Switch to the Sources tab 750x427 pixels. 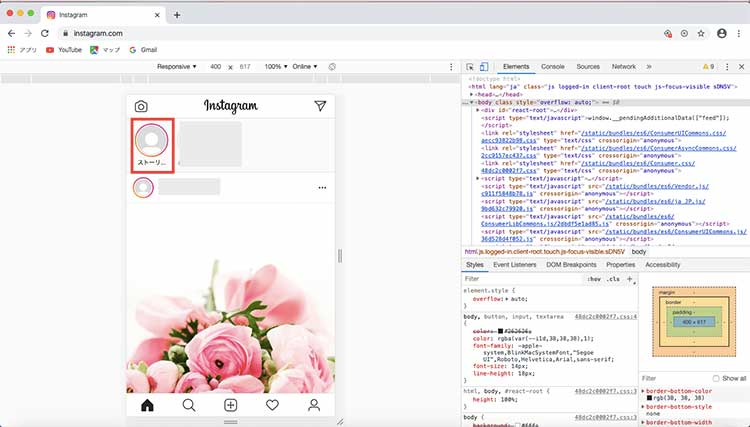588,67
